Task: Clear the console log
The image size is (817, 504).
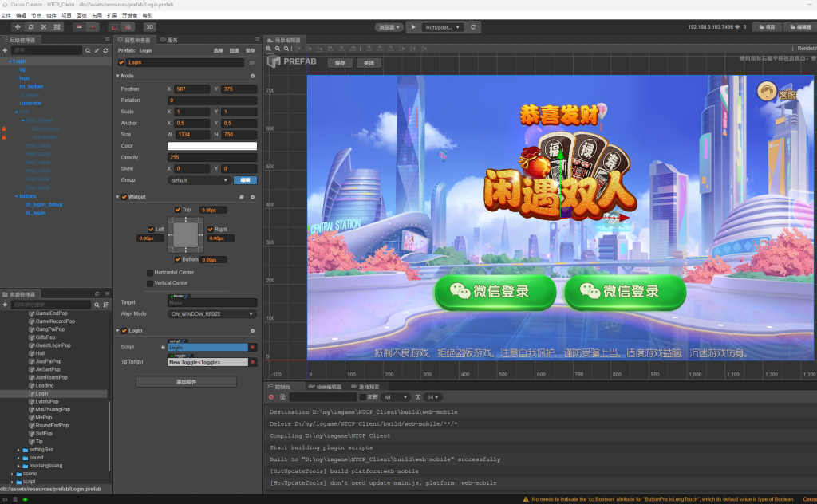Action: click(271, 397)
